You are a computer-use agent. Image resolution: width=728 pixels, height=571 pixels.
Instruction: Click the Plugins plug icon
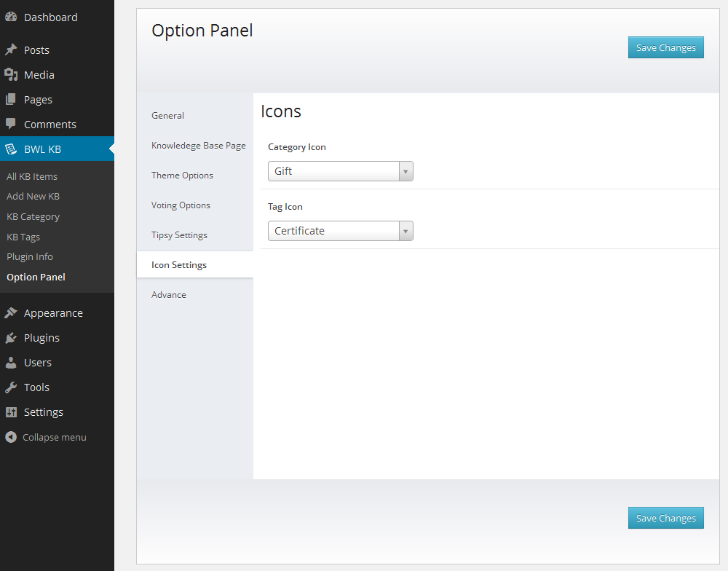(x=12, y=337)
